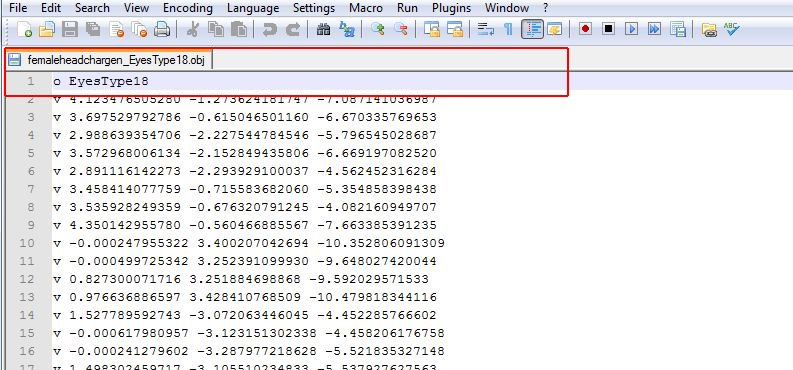Open the Search menu

[92, 8]
